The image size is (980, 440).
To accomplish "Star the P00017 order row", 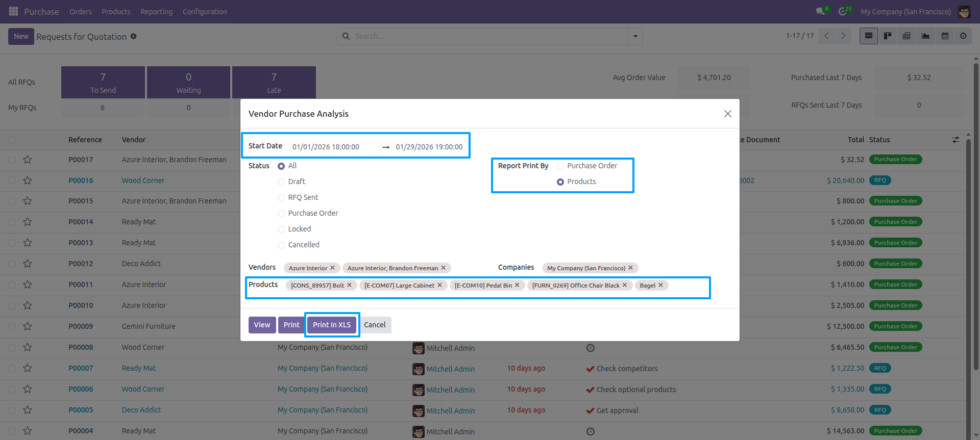I will coord(28,160).
